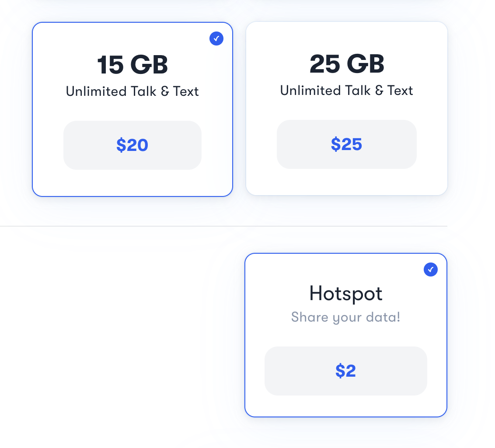Screen dimensions: 495x448
Task: Click the Share your data! subtitle
Action: [x=345, y=317]
